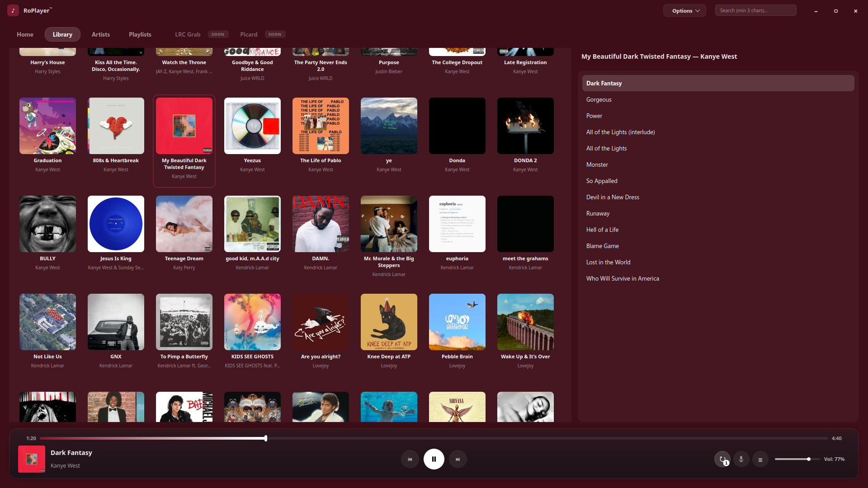Open the ye album cover

coord(389,126)
